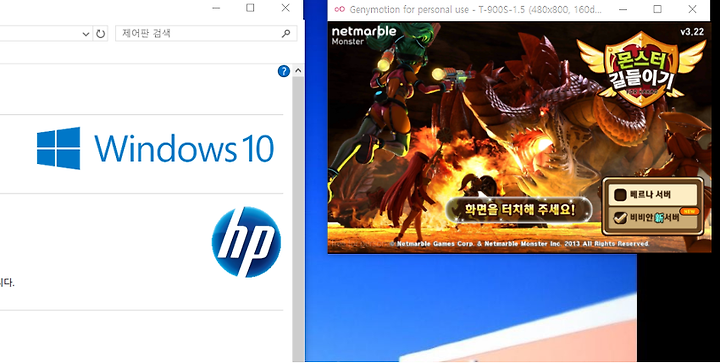This screenshot has height=363, width=720.
Task: Click the scrollbar up arrow in Control Panel
Action: [298, 71]
